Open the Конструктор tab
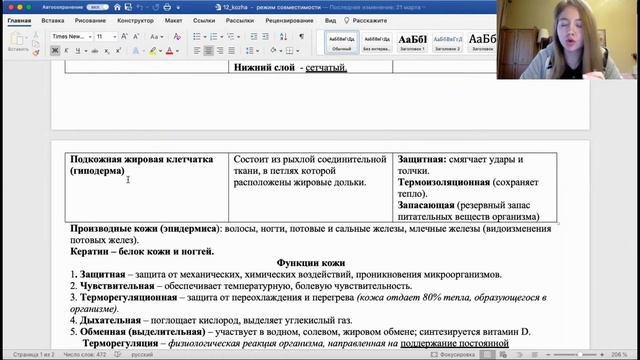The image size is (640, 360). (136, 20)
